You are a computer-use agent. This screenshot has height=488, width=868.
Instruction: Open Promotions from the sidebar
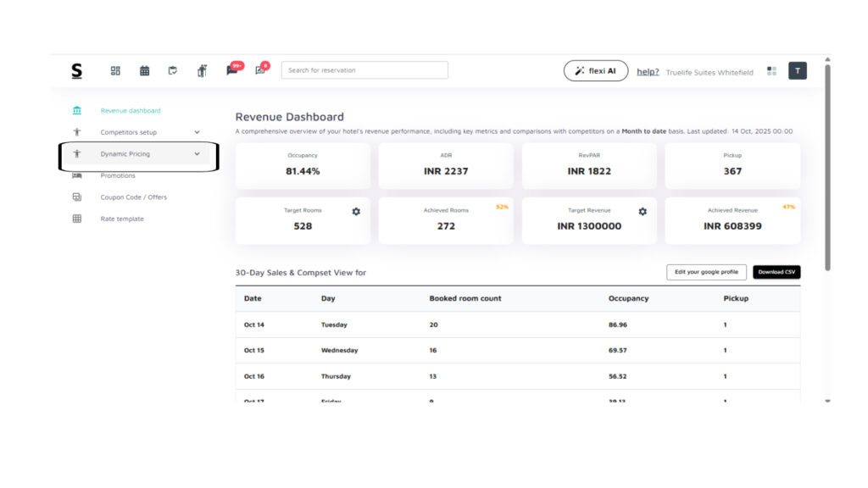coord(118,175)
